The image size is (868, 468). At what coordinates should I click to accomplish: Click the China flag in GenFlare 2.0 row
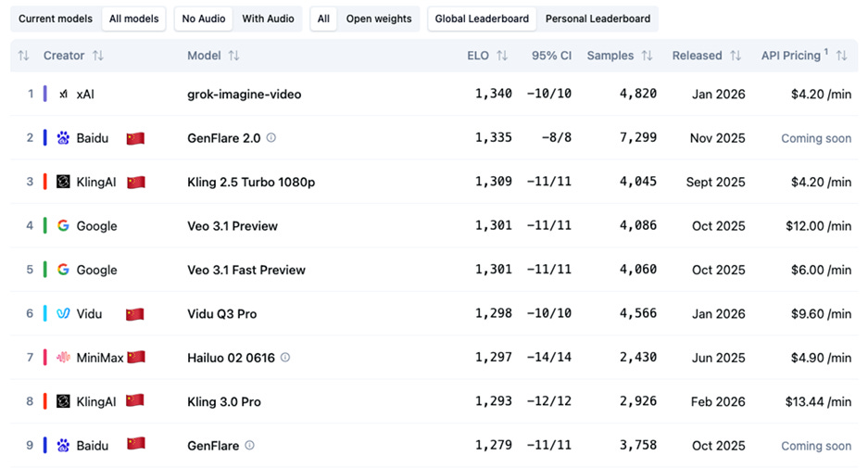pyautogui.click(x=135, y=138)
